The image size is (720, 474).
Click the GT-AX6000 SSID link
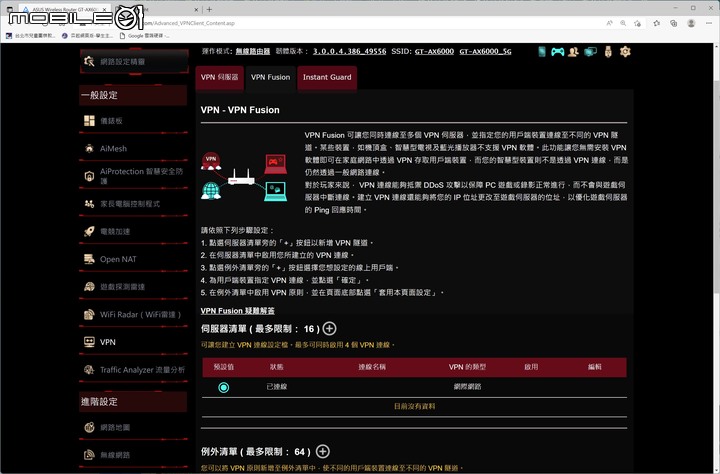point(434,51)
